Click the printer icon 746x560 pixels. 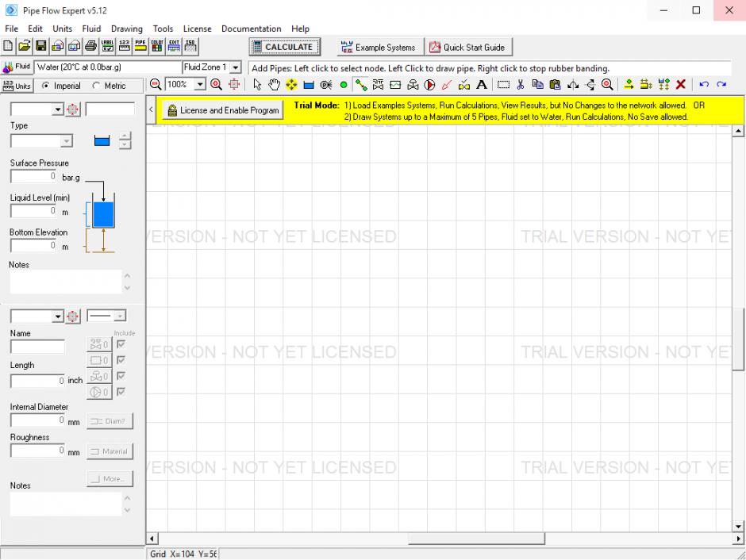(91, 46)
